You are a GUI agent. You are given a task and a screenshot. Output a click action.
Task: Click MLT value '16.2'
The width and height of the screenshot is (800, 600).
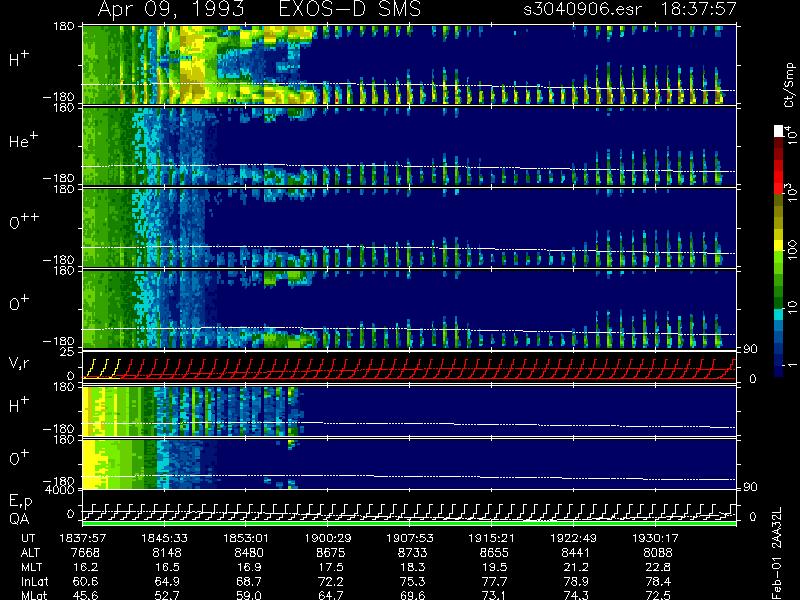click(88, 567)
